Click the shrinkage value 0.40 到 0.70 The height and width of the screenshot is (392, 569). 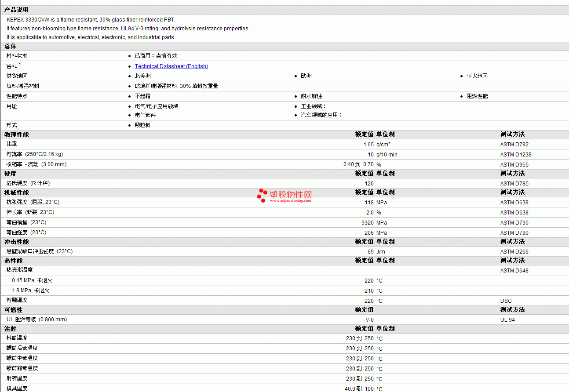[358, 165]
